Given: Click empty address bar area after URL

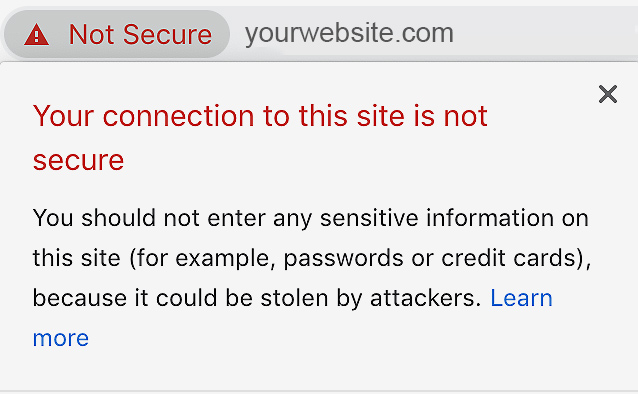Looking at the screenshot, I should pos(545,33).
